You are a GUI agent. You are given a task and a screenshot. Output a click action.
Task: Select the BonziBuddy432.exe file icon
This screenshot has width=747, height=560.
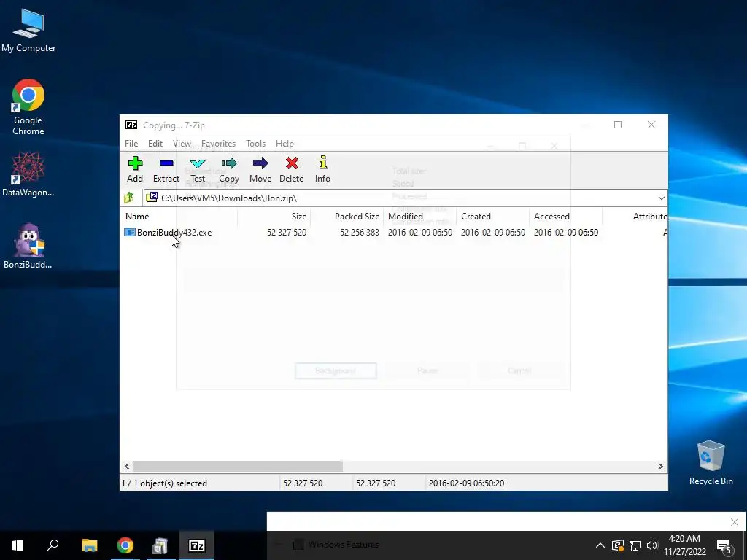pyautogui.click(x=130, y=233)
